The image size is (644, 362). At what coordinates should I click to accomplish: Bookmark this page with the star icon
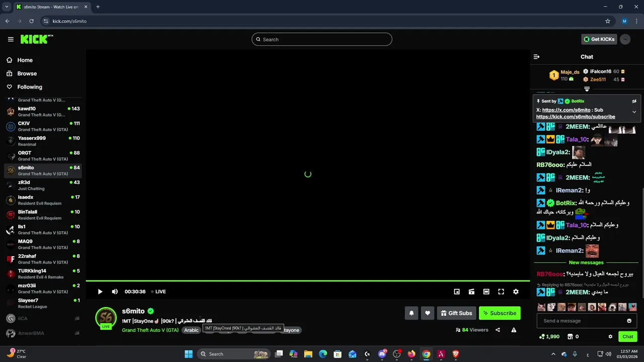click(608, 21)
